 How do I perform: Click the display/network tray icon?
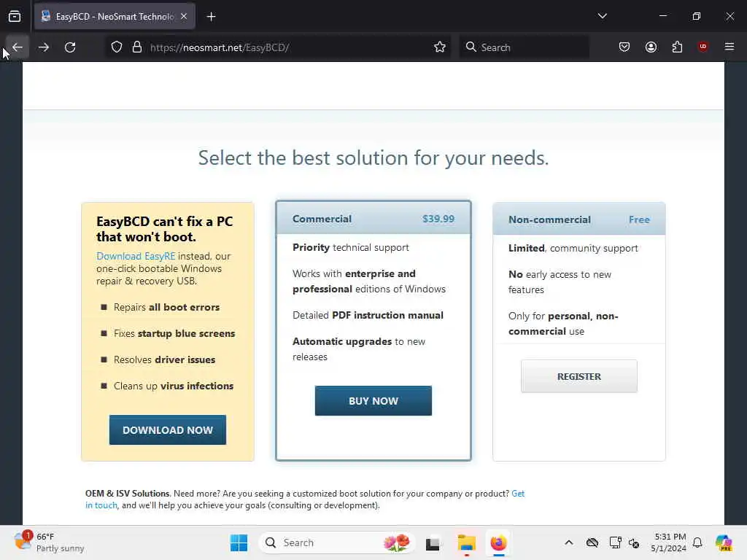click(615, 542)
